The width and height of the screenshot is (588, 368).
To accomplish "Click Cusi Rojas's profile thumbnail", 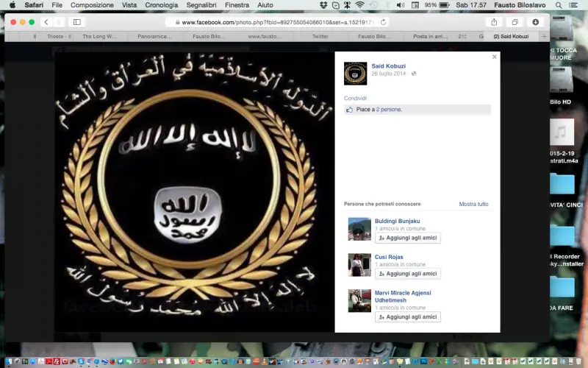I will (x=359, y=265).
